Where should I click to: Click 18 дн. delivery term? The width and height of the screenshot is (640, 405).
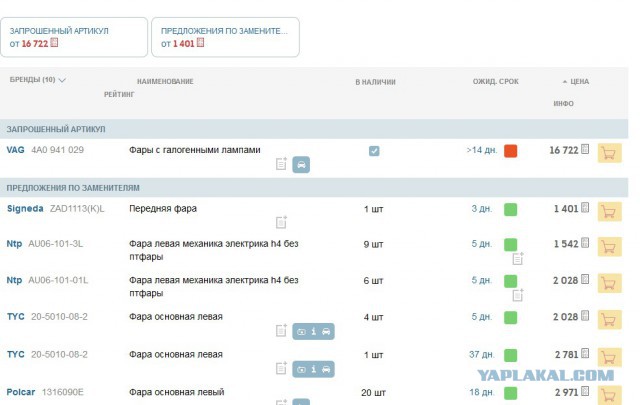482,392
